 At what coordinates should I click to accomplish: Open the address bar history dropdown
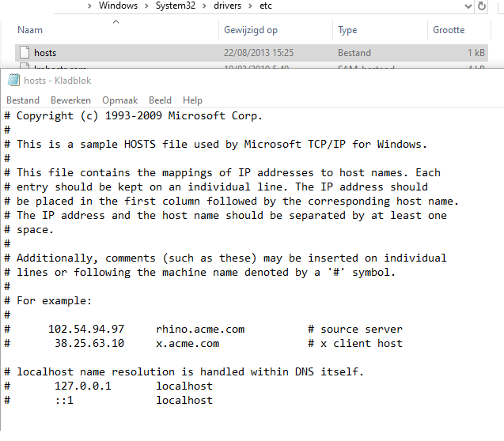(468, 6)
